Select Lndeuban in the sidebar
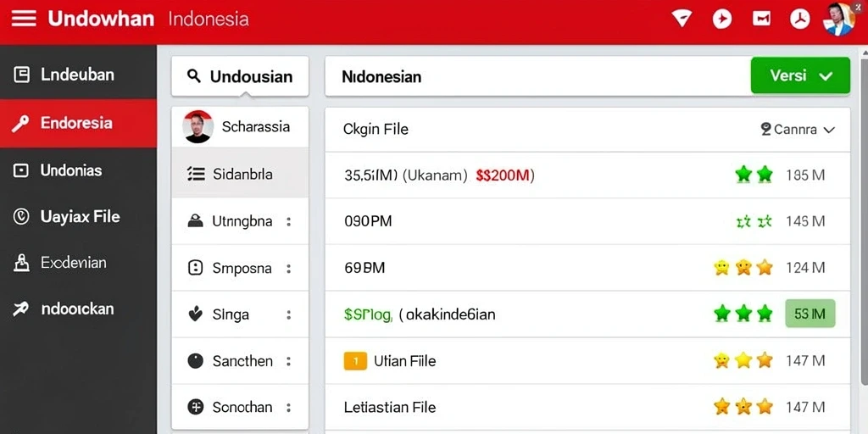 (78, 75)
